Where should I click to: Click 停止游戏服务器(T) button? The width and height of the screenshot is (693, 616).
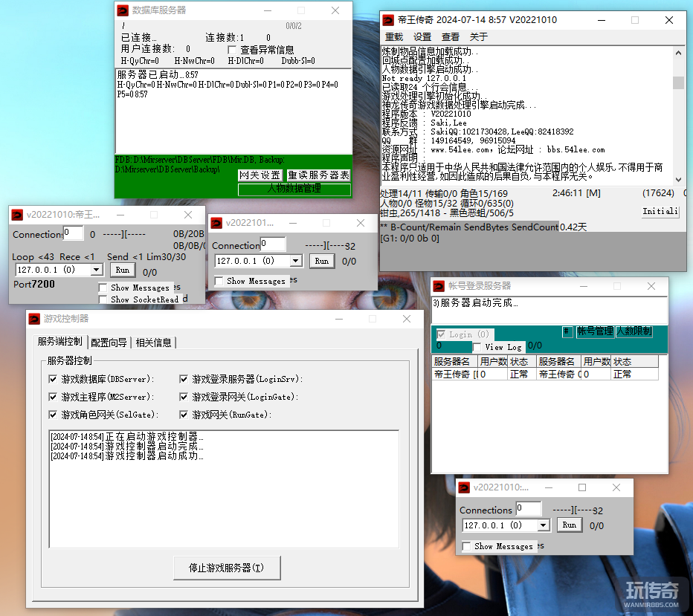point(227,568)
